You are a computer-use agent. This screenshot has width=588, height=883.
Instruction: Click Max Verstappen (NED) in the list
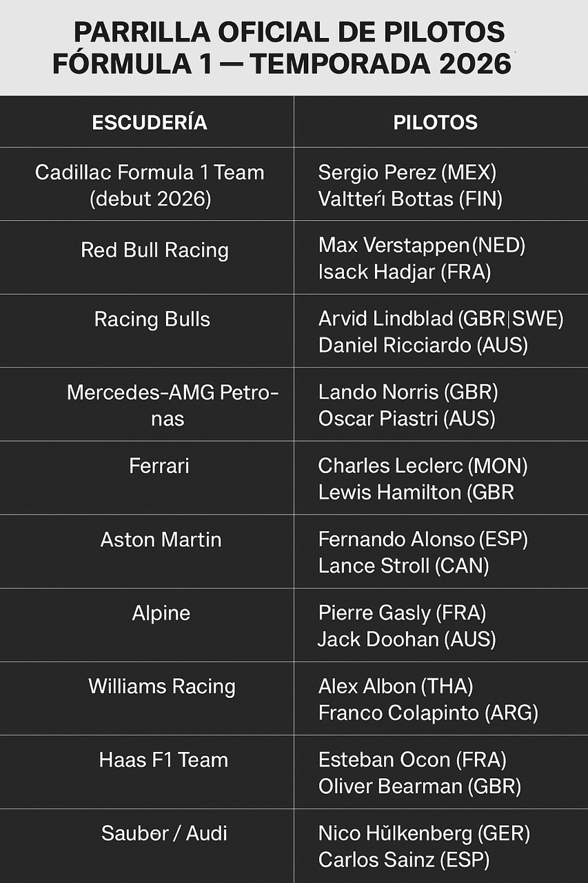[421, 245]
